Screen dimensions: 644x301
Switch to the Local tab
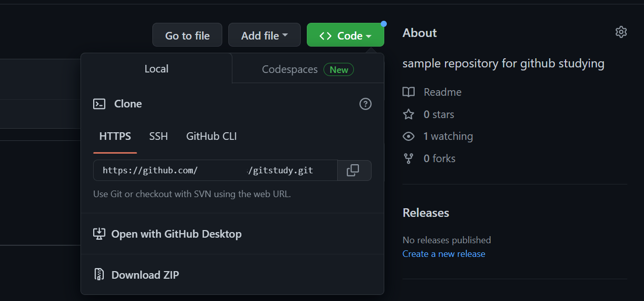click(156, 69)
